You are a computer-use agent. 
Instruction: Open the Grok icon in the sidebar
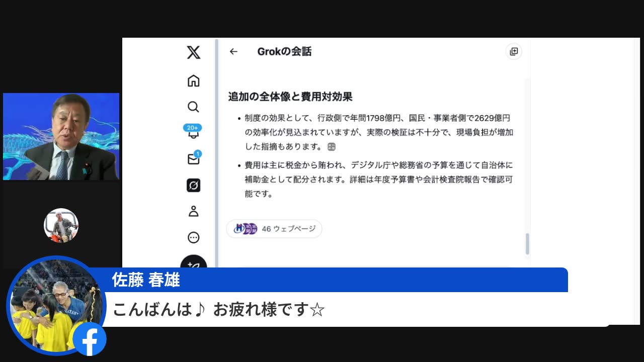pyautogui.click(x=194, y=186)
